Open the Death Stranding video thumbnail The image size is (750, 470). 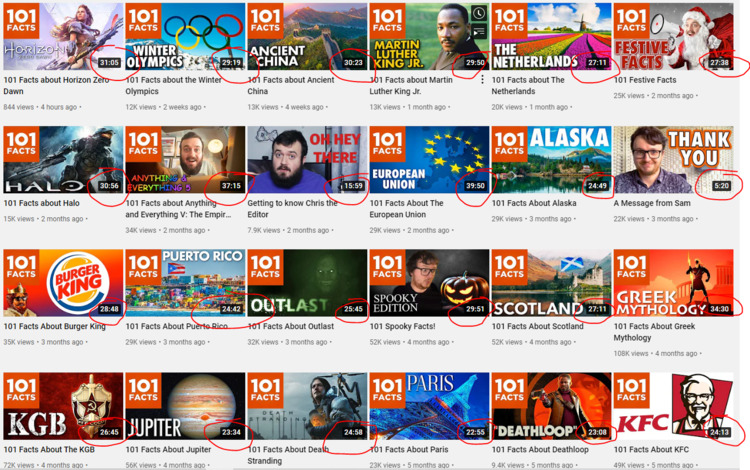point(307,406)
